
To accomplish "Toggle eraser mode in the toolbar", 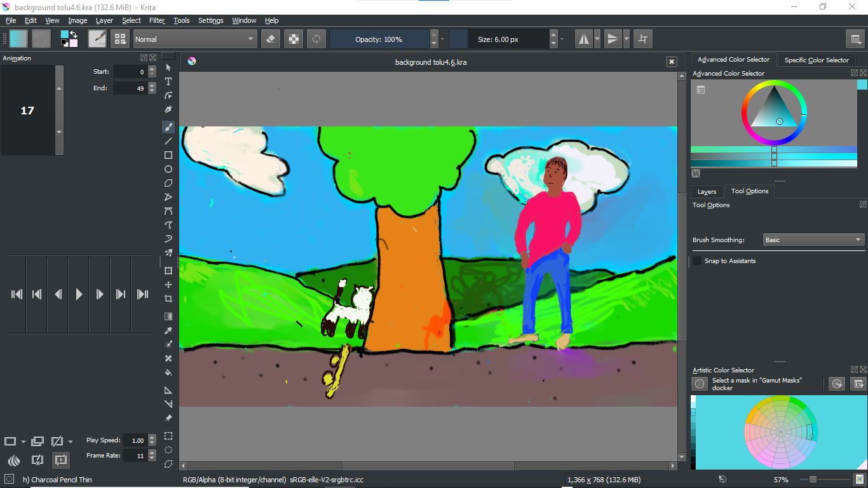I will coord(271,39).
